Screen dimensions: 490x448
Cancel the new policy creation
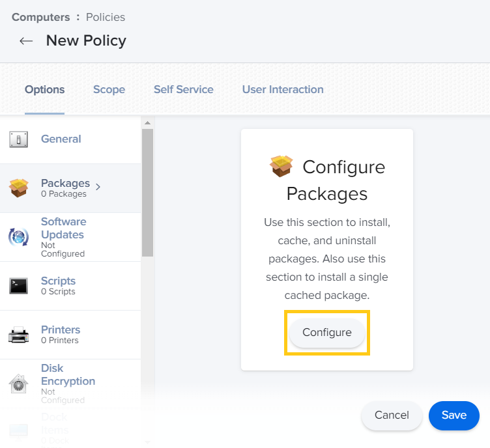tap(392, 415)
